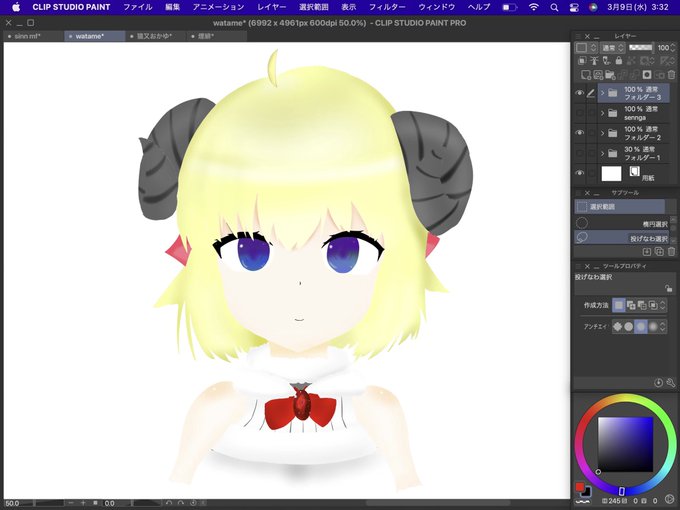
Task: Select the 投げなわ選択 sub tool
Action: 622,238
